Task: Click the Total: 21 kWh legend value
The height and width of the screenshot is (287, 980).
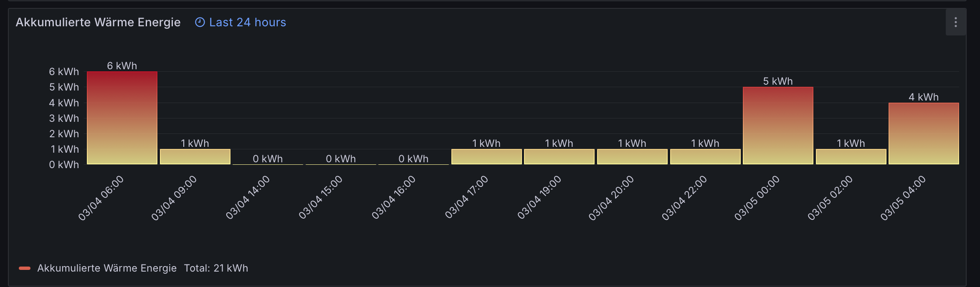Action: [216, 268]
